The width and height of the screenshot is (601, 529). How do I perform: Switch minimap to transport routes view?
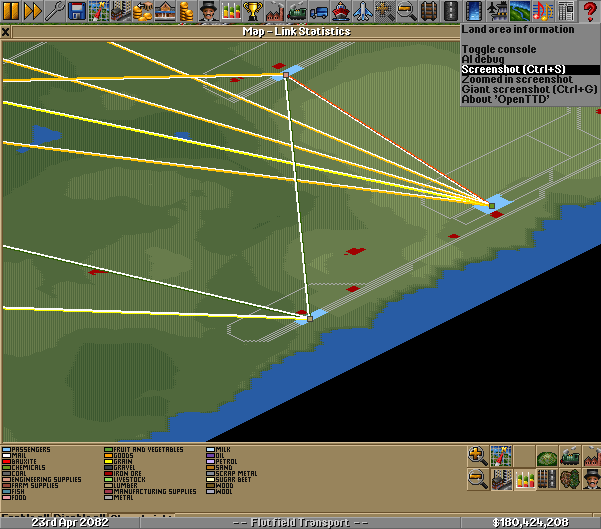(547, 480)
